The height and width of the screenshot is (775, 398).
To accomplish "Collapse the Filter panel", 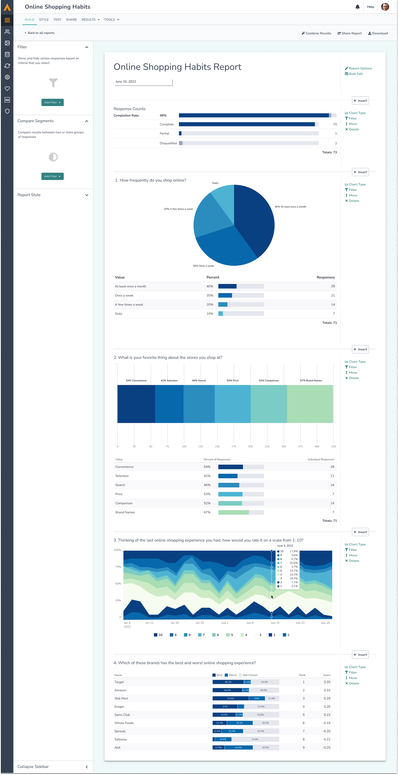I will (x=87, y=47).
